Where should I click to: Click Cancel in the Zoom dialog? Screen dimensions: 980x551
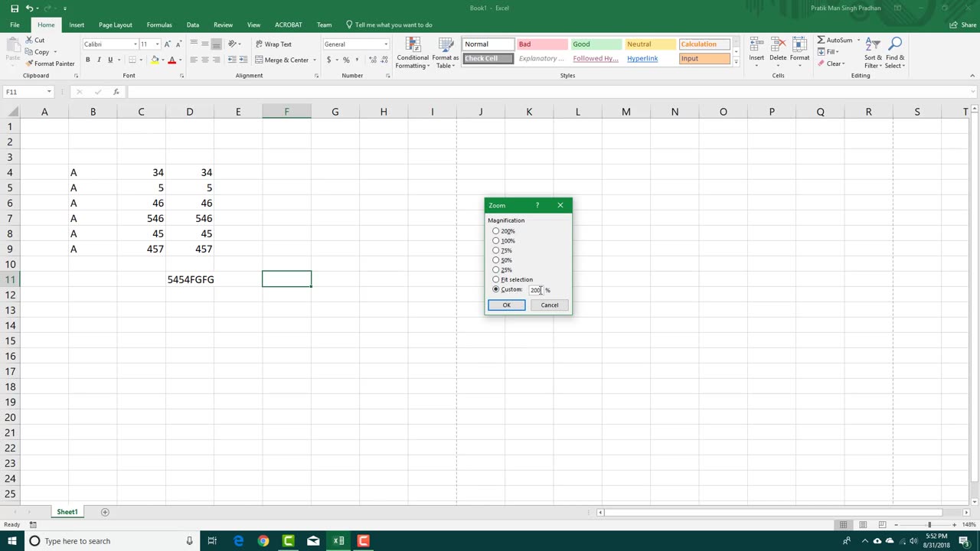click(x=550, y=305)
